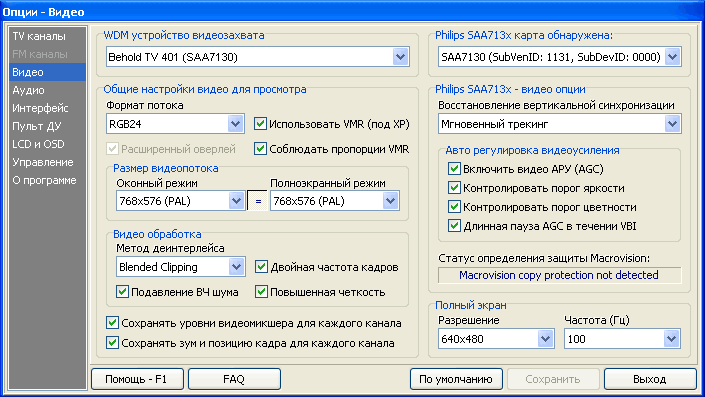Image resolution: width=705 pixels, height=397 pixels.
Task: Go to LCD и OSD section
Action: pos(47,144)
